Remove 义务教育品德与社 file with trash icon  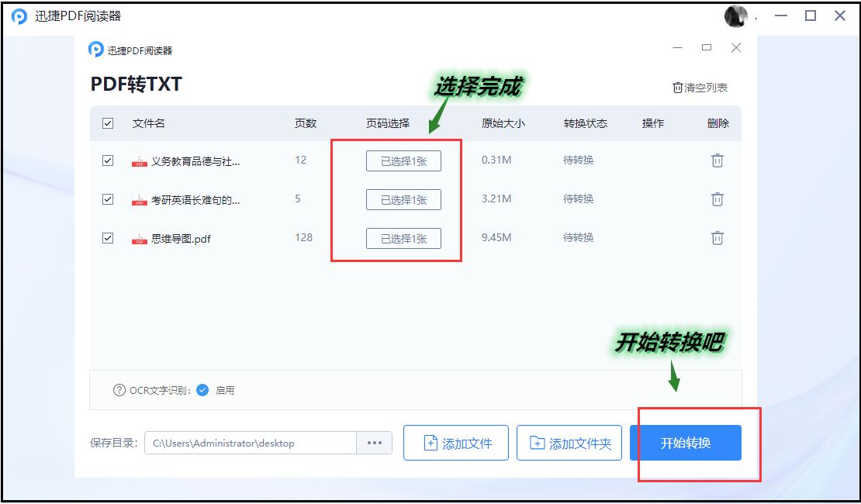[717, 161]
